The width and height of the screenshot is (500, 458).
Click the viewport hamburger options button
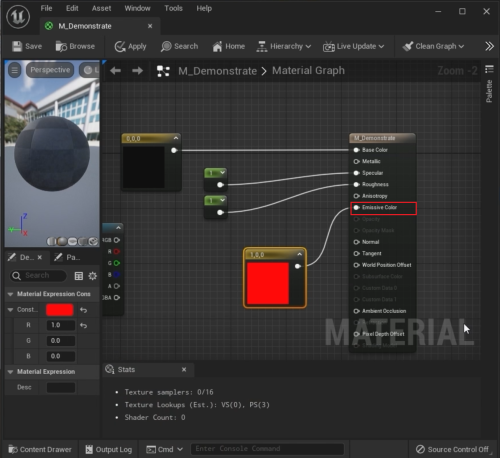click(x=14, y=70)
